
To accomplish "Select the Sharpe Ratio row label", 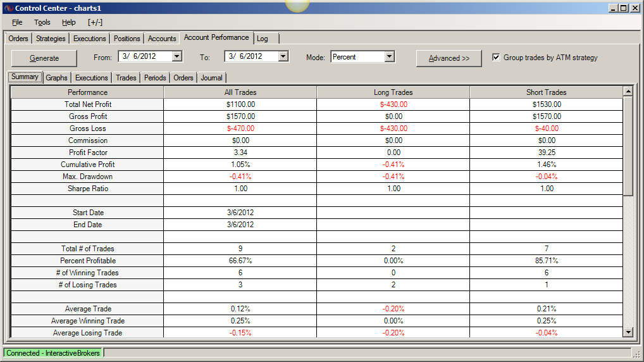I will (x=88, y=189).
